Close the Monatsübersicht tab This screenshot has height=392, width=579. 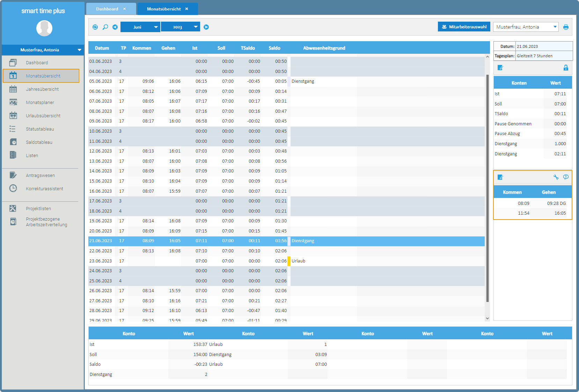click(186, 9)
